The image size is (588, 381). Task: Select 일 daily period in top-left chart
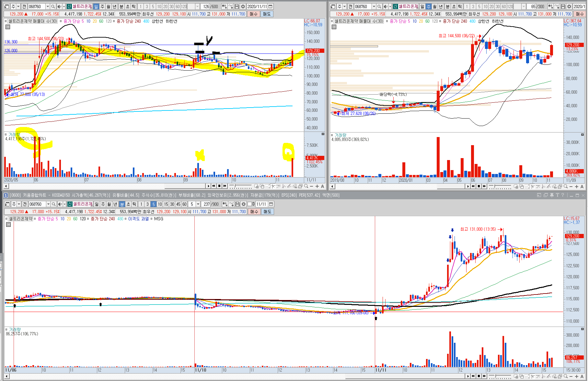[x=96, y=6]
